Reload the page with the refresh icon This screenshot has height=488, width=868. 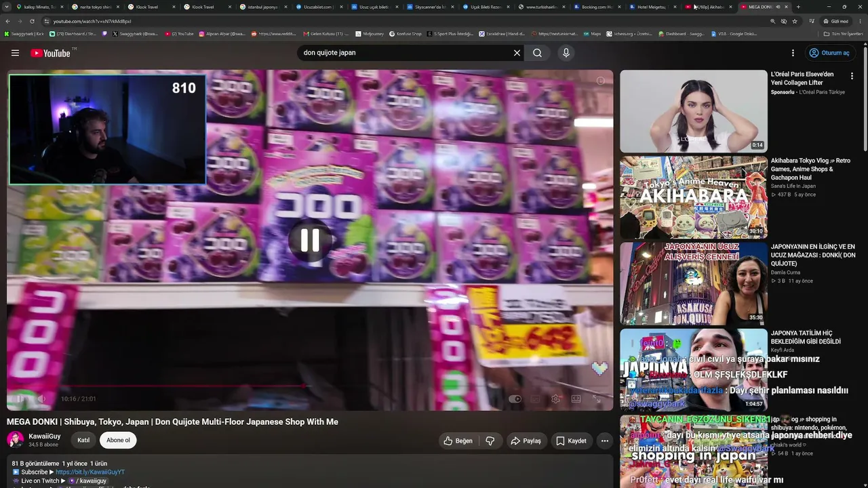pyautogui.click(x=32, y=21)
